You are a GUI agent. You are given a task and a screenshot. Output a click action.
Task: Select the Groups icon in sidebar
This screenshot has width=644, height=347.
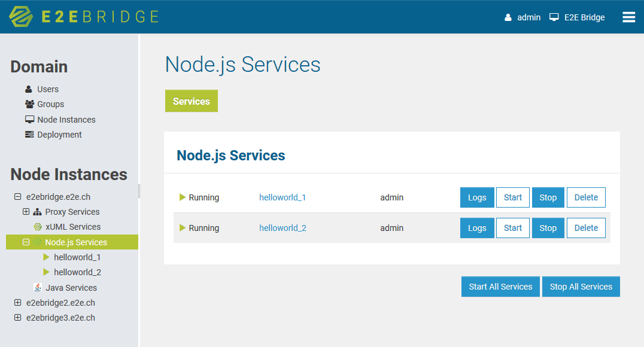(x=29, y=104)
